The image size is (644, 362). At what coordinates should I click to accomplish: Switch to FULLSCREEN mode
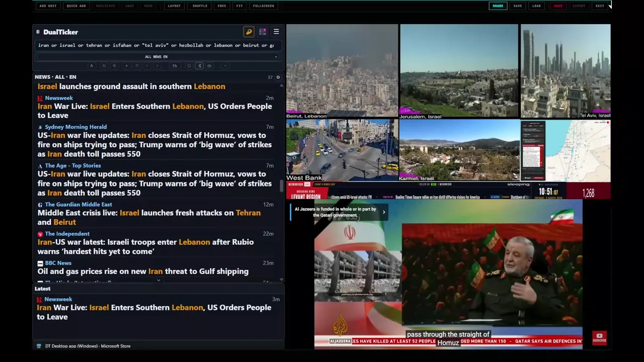(x=264, y=6)
